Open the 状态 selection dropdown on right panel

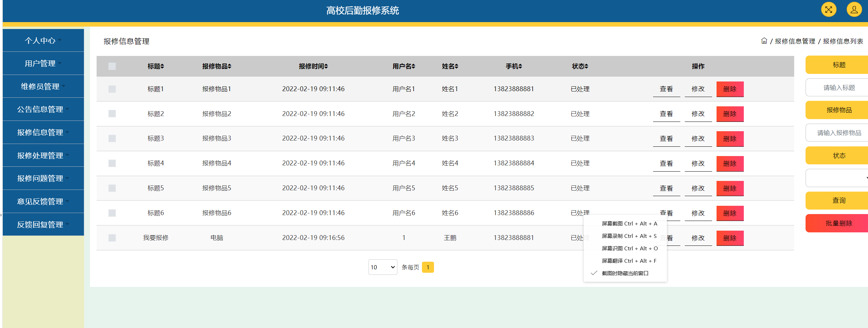836,177
